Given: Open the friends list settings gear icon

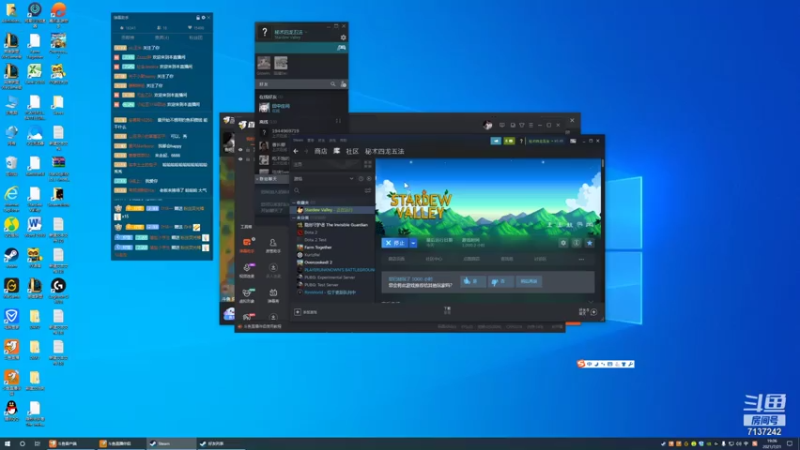Looking at the screenshot, I should click(x=343, y=37).
